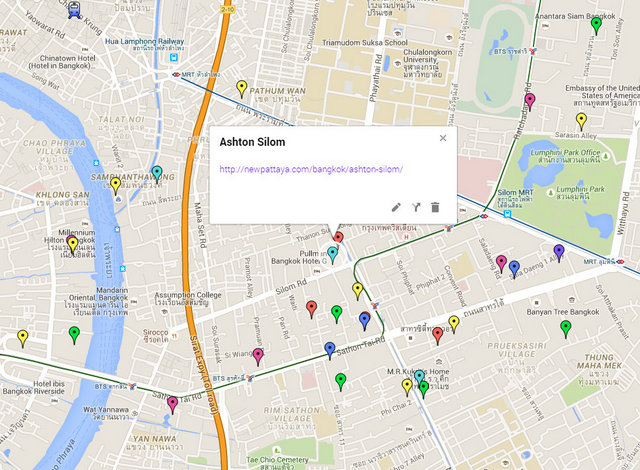Click the yellow pin above Phi Chai 2

coord(407,387)
